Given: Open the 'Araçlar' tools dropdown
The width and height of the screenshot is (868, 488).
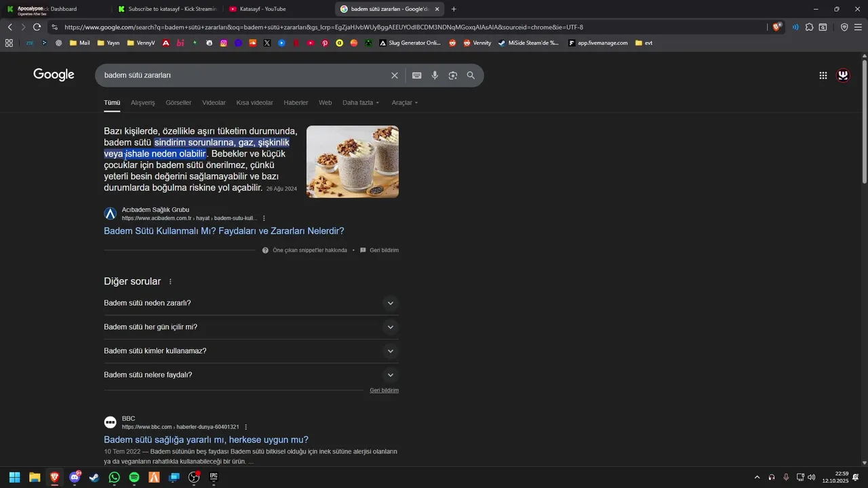Looking at the screenshot, I should (405, 103).
